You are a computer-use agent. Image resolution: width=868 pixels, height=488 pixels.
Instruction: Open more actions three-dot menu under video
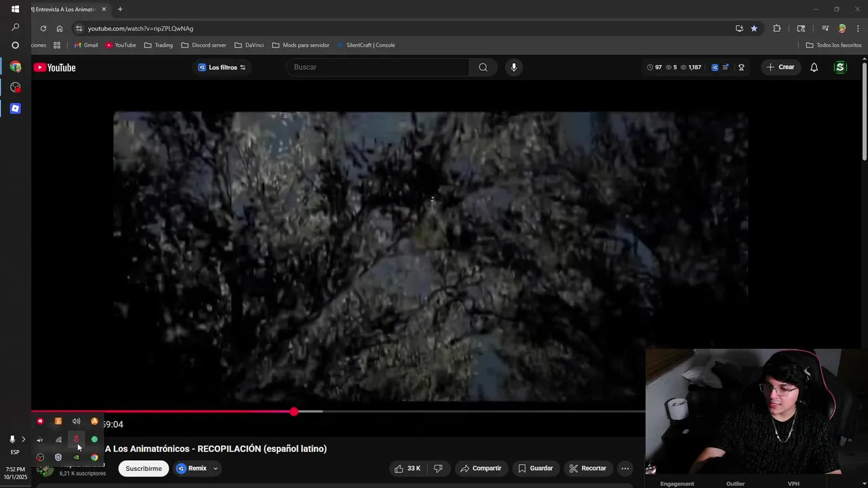coord(625,468)
